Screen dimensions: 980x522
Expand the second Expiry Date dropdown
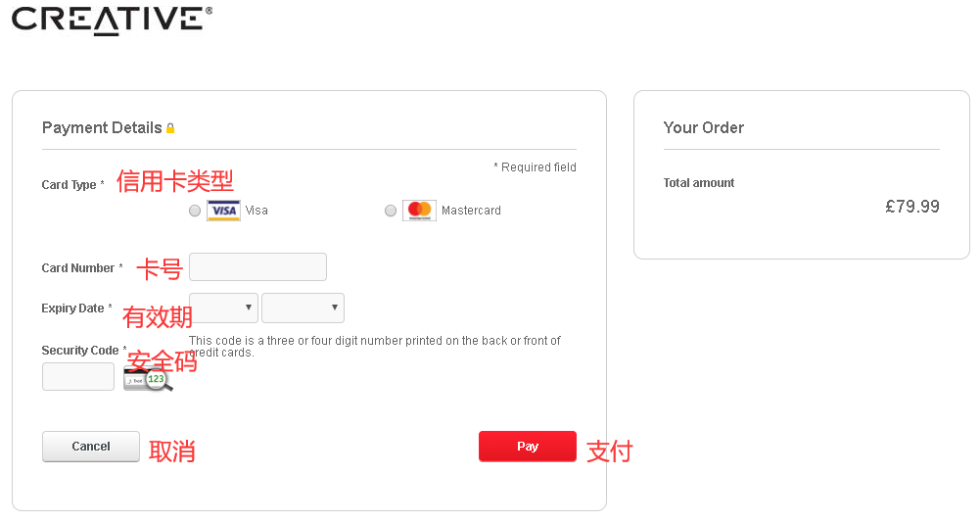tap(303, 308)
